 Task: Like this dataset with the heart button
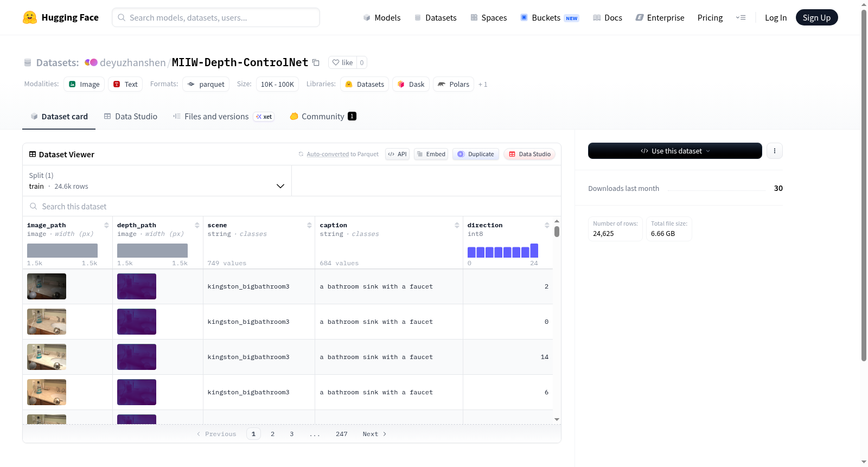[x=342, y=62]
